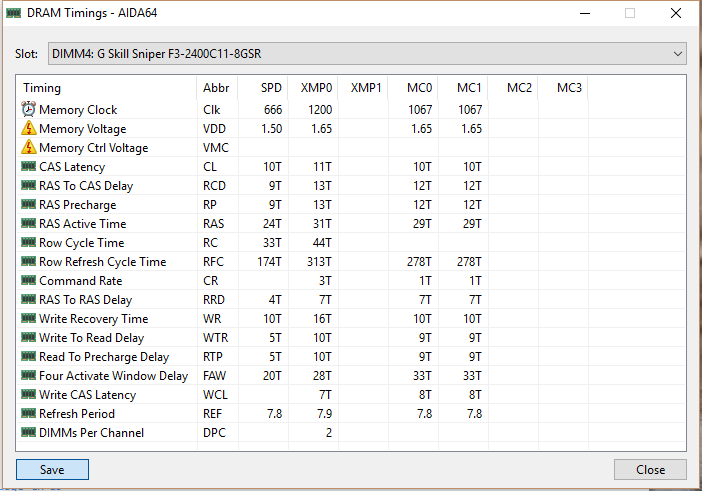
Task: Click the RAM icon beside RAS Precharge
Action: 29,205
